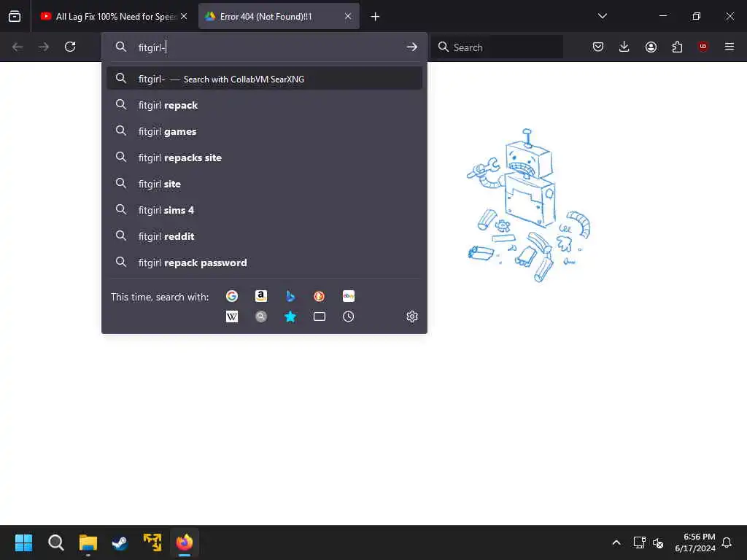The height and width of the screenshot is (560, 747).
Task: Open the uBlock Origin extension
Action: tap(703, 47)
